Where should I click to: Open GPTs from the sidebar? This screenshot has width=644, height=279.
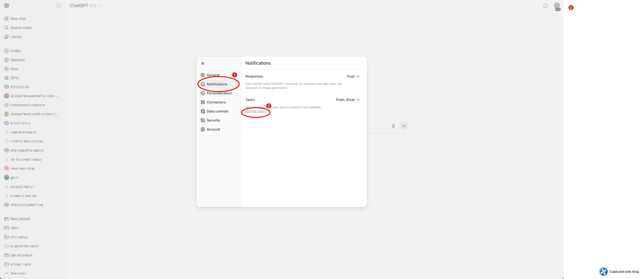coord(14,78)
